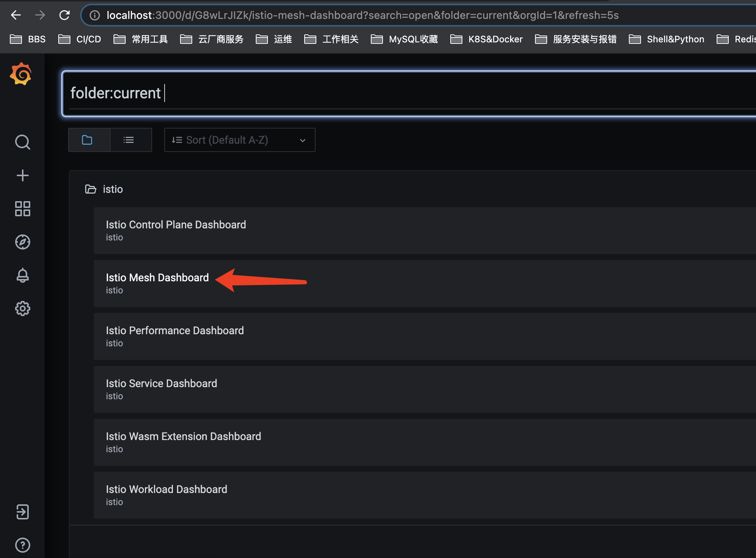Open the Alerting bell icon
The width and height of the screenshot is (756, 558).
click(22, 275)
